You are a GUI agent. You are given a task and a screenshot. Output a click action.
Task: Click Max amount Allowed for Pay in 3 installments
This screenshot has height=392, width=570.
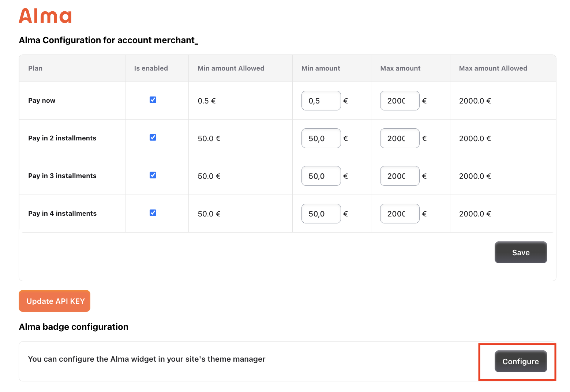pyautogui.click(x=475, y=176)
